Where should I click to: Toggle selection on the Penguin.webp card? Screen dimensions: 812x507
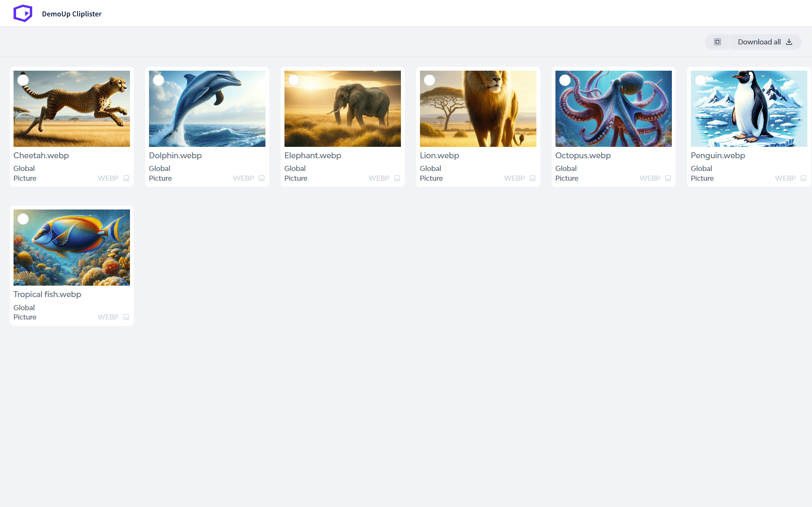tap(701, 80)
